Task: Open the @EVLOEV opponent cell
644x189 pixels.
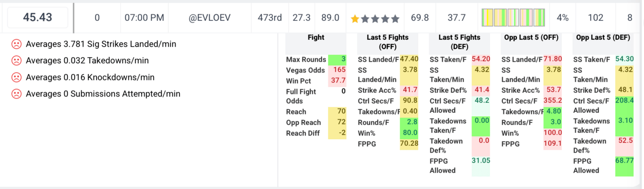Action: pyautogui.click(x=210, y=18)
